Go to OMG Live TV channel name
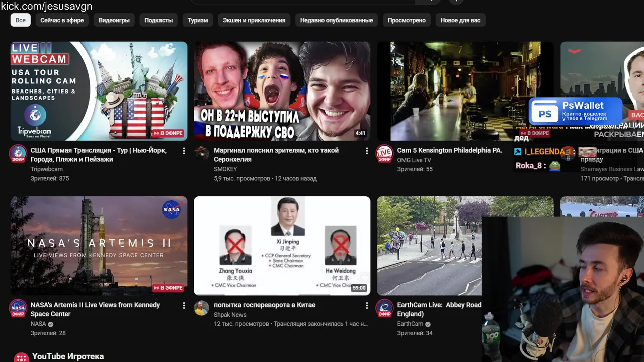 pyautogui.click(x=414, y=160)
